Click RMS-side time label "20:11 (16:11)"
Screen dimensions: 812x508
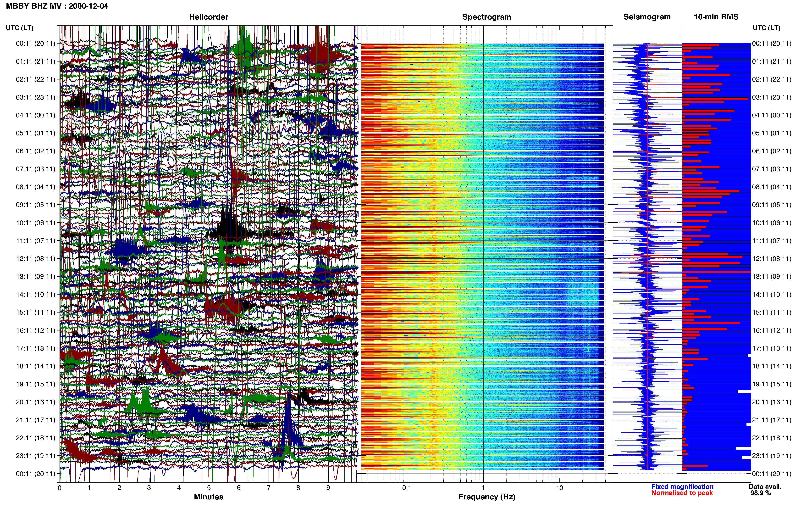click(x=772, y=402)
